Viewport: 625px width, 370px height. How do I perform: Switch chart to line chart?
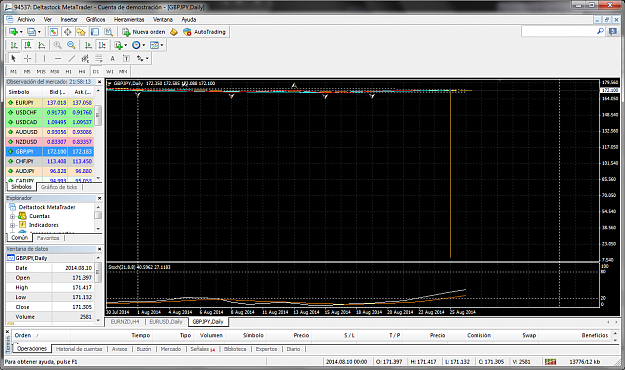pos(41,45)
